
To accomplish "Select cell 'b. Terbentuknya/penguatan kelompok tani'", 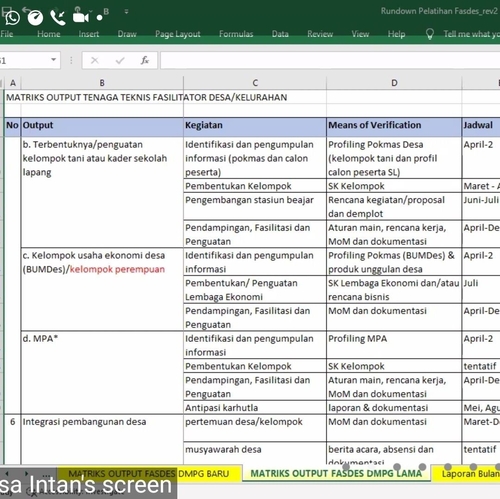I will point(102,192).
